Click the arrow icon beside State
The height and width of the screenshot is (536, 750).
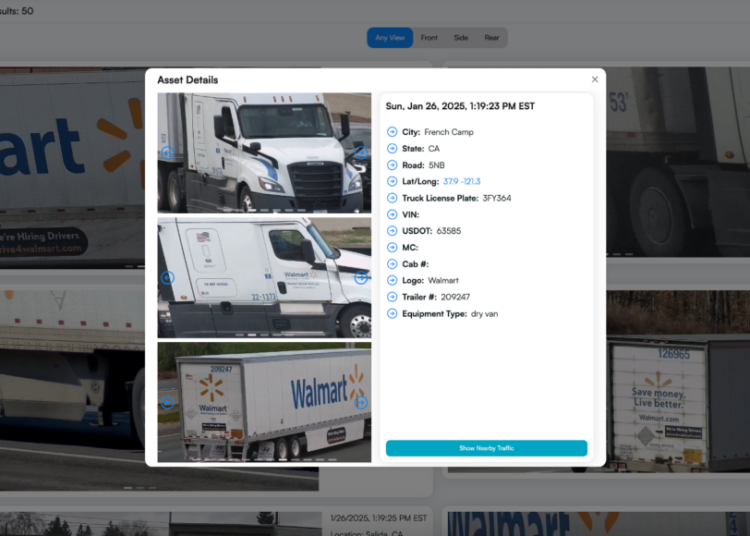point(392,149)
